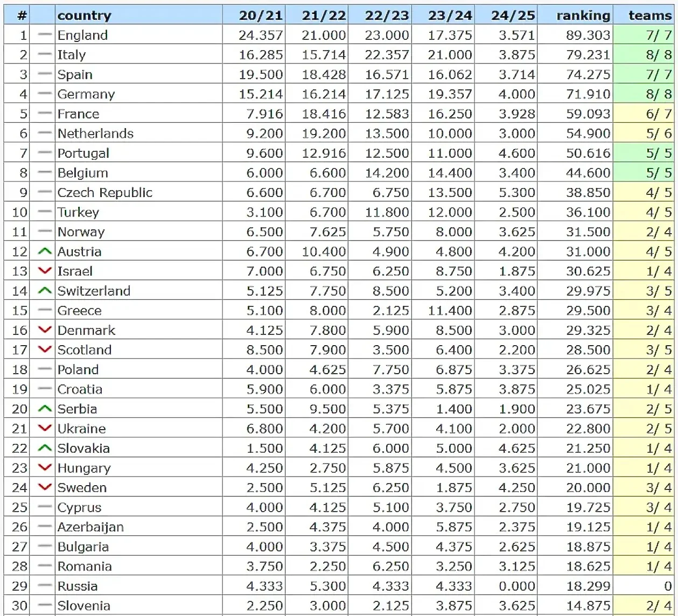This screenshot has width=678, height=616.
Task: Click Italy's ranking value 79.231
Action: 588,55
